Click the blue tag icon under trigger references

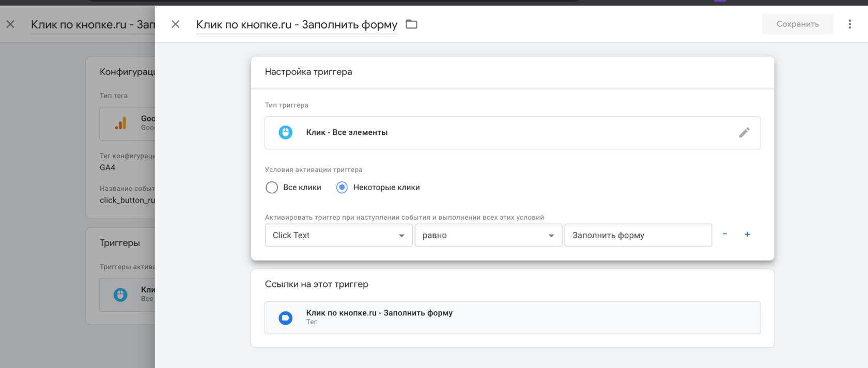pyautogui.click(x=286, y=318)
